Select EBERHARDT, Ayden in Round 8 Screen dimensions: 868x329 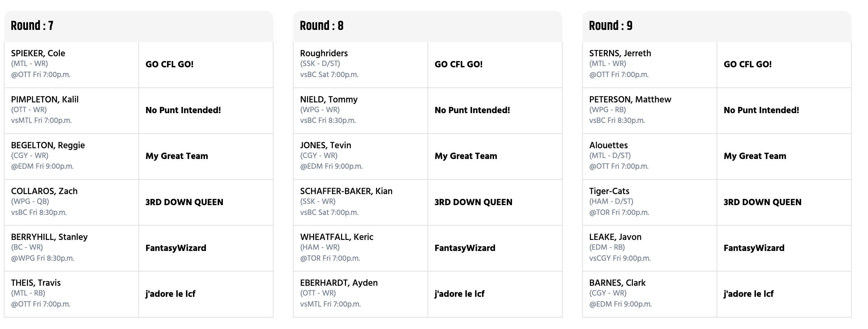(339, 283)
